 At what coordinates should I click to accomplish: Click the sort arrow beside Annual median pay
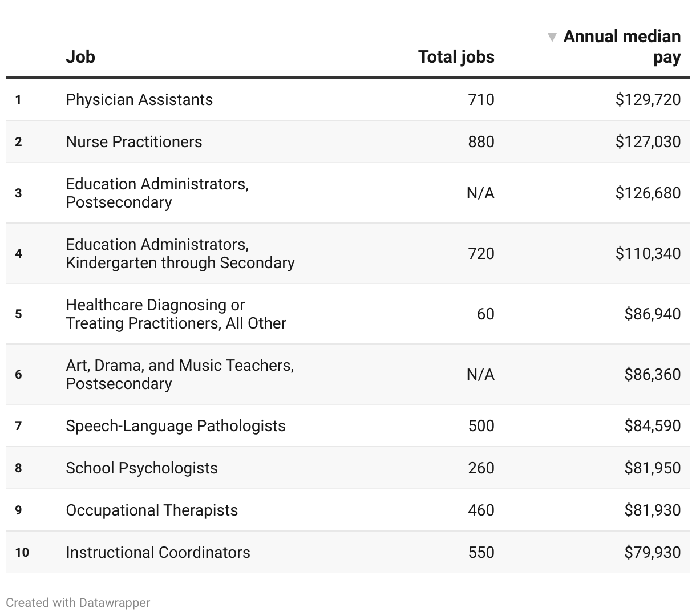coord(552,38)
